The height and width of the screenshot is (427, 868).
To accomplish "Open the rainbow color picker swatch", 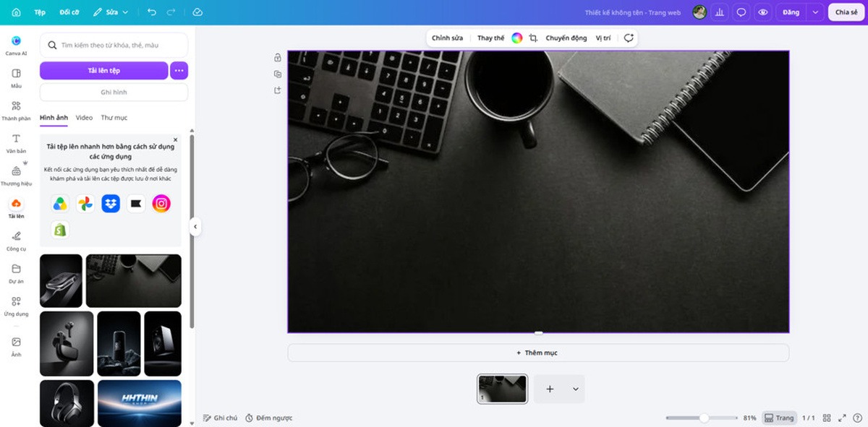I will 516,38.
